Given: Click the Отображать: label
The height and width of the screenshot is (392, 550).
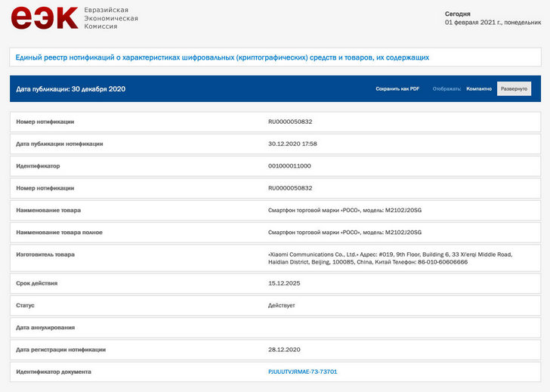Looking at the screenshot, I should tap(446, 88).
